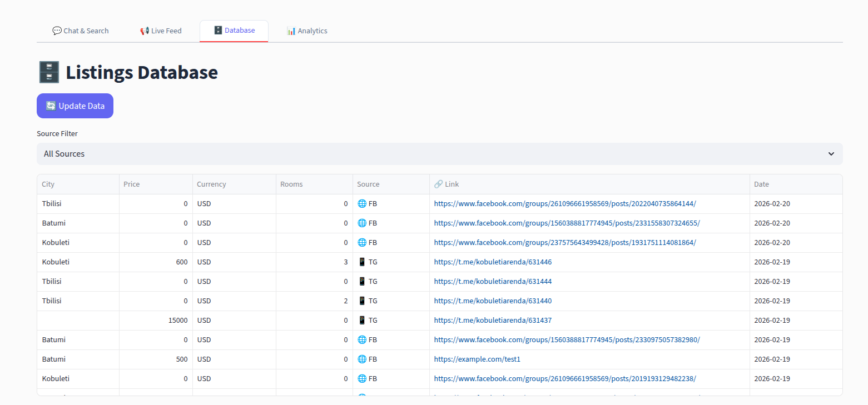Click the refresh icon on Update Data button

(x=51, y=106)
